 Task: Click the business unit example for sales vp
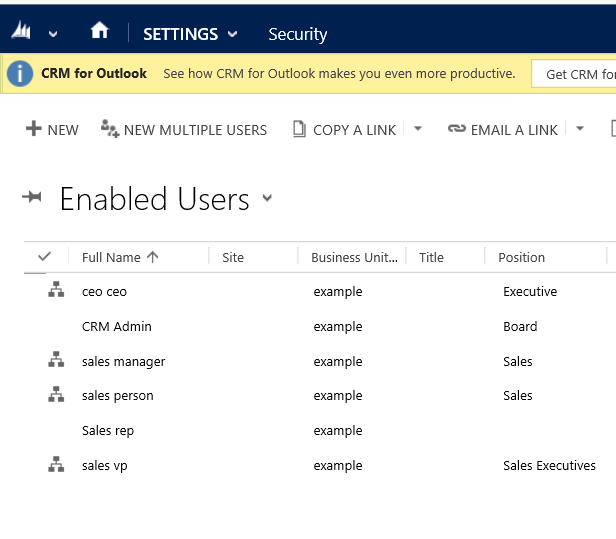click(338, 466)
